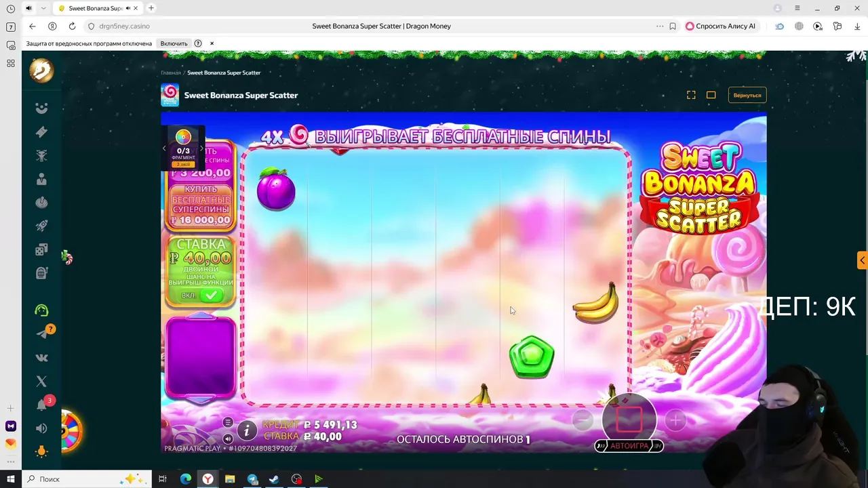Go to next fragment widget arrow
This screenshot has width=868, height=488.
pyautogui.click(x=201, y=148)
